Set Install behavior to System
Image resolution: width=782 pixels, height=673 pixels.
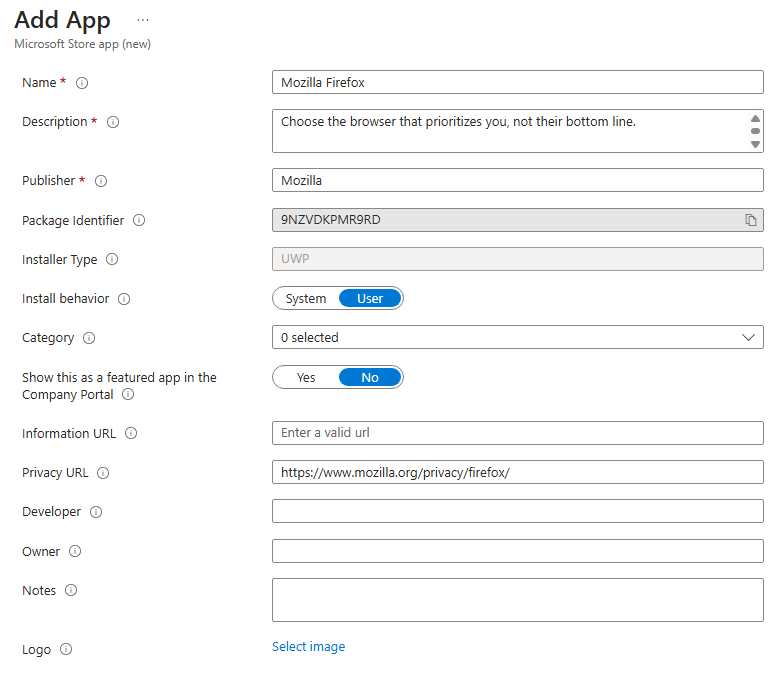[306, 299]
